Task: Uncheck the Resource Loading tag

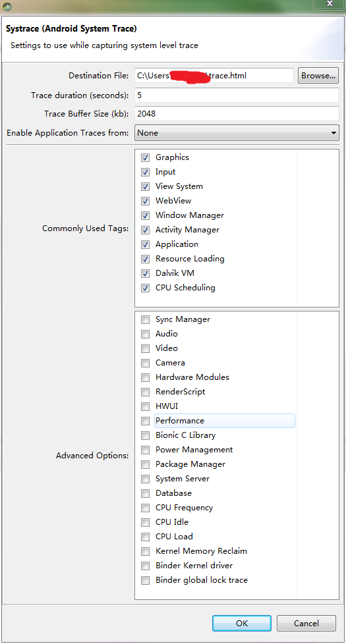Action: pos(145,259)
